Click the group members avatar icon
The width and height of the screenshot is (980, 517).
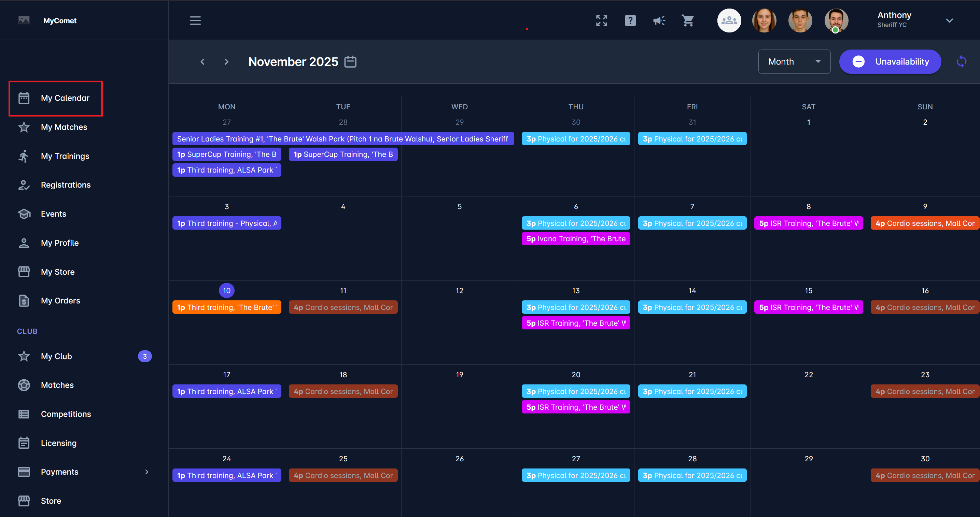pyautogui.click(x=729, y=21)
